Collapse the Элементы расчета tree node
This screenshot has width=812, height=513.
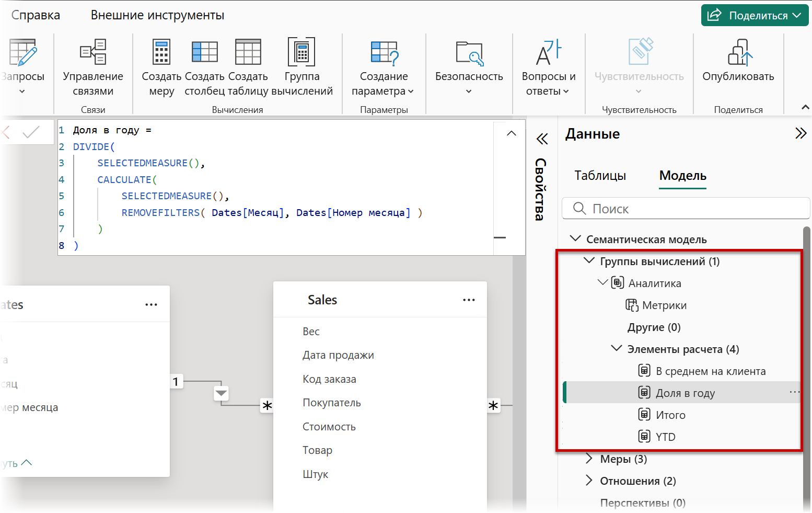[617, 349]
